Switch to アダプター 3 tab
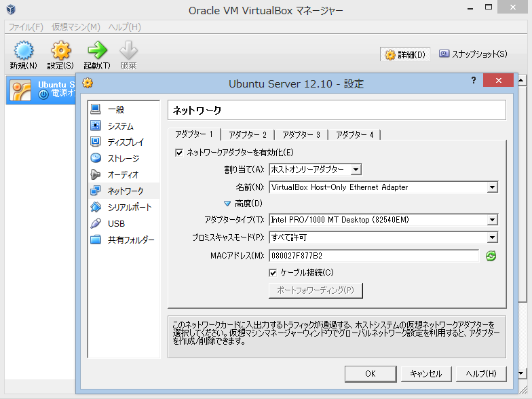This screenshot has height=399, width=532. tap(301, 134)
